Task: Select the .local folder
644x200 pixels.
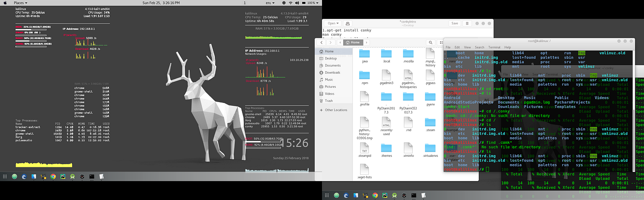Action: [x=386, y=56]
